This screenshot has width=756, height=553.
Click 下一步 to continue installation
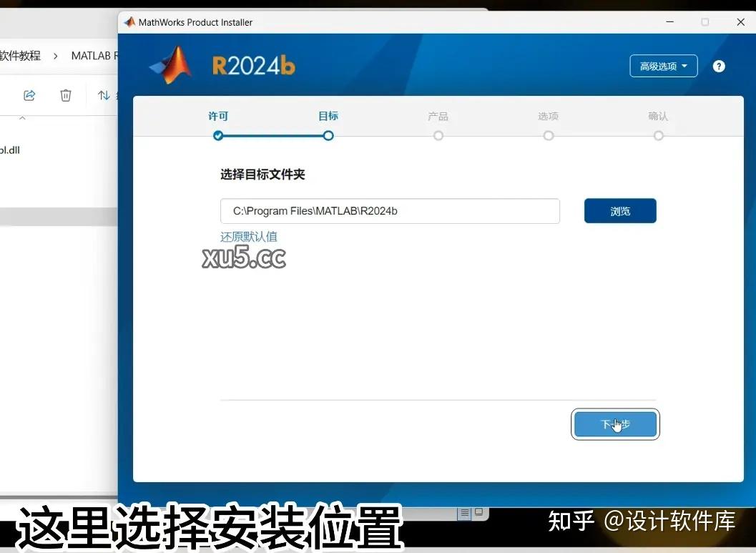point(615,424)
